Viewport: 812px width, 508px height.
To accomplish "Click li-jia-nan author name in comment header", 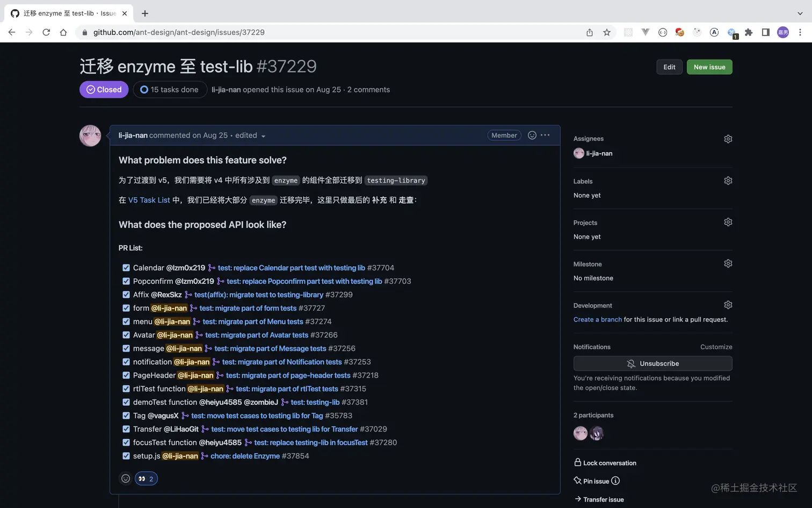I will [x=133, y=135].
